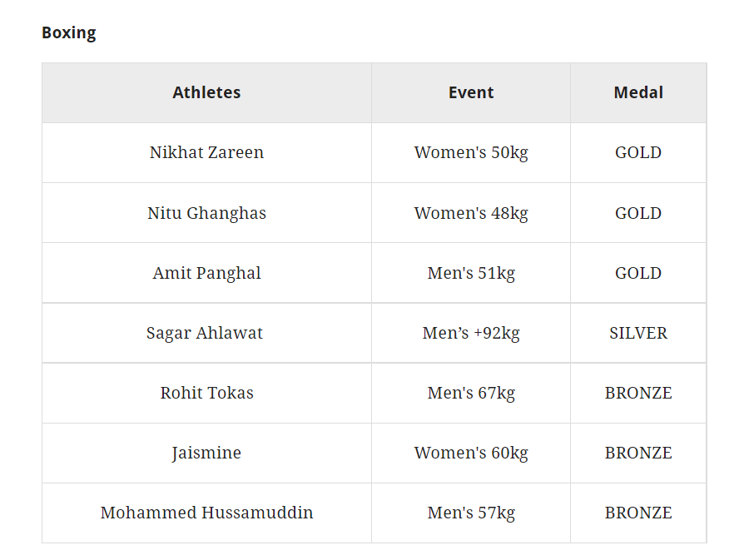Click the SILVER medal cell
734x560 pixels.
pos(638,333)
